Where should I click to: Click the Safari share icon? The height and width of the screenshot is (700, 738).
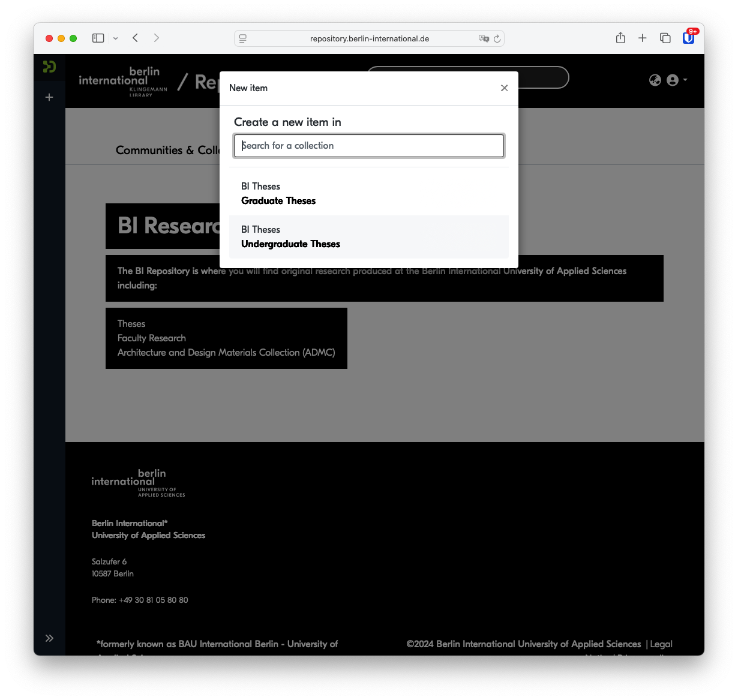620,38
